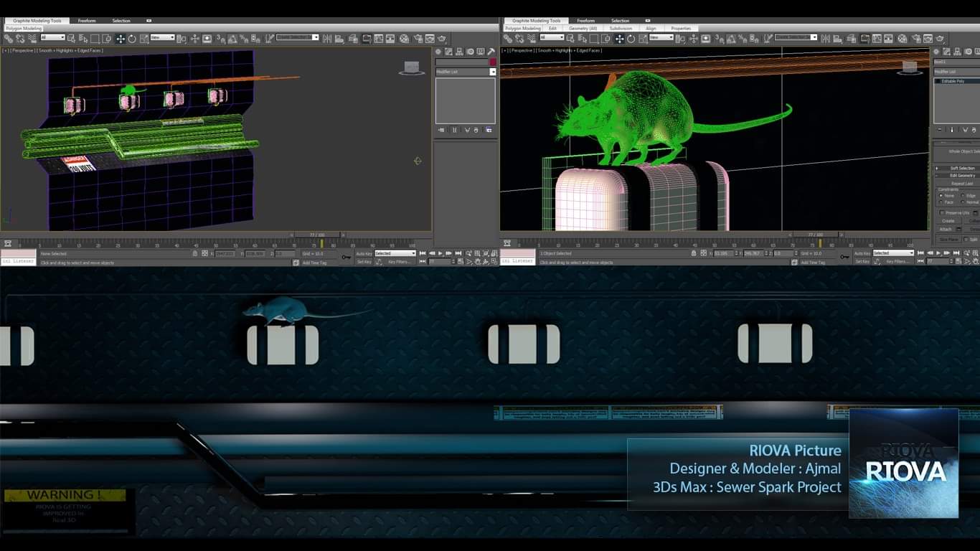The height and width of the screenshot is (551, 980).
Task: Open Modify panel tab in left command panel
Action: click(x=448, y=51)
